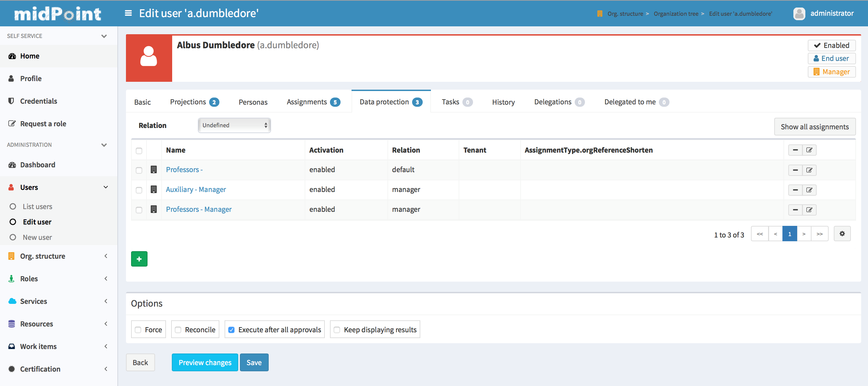The height and width of the screenshot is (386, 868).
Task: Select the Professors - Manager row checkbox
Action: [x=139, y=210]
